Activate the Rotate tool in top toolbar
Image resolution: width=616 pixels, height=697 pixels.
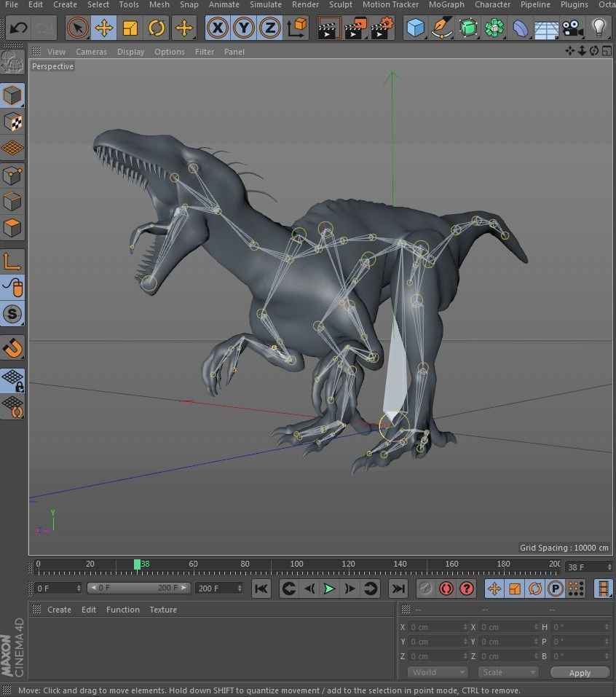156,28
